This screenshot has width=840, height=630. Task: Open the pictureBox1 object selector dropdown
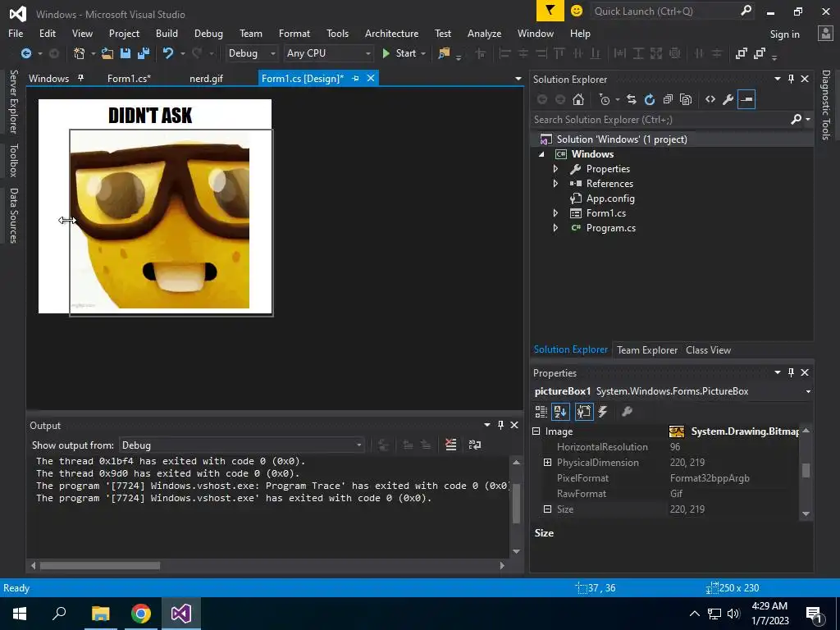click(808, 391)
